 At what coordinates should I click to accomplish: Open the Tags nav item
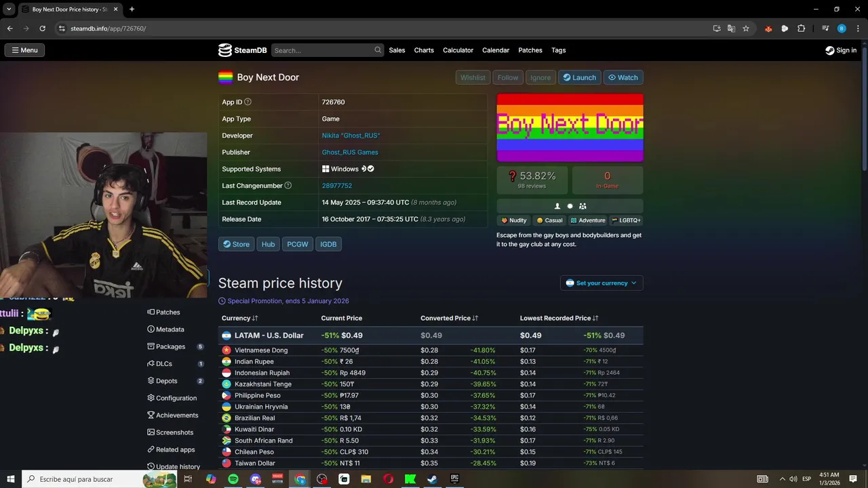[x=558, y=50]
